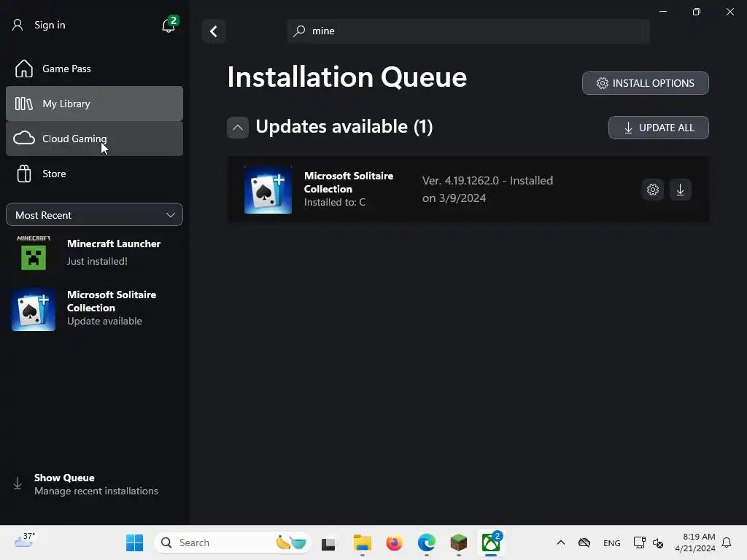The height and width of the screenshot is (560, 747).
Task: Open the Windows Start menu
Action: coord(134,542)
